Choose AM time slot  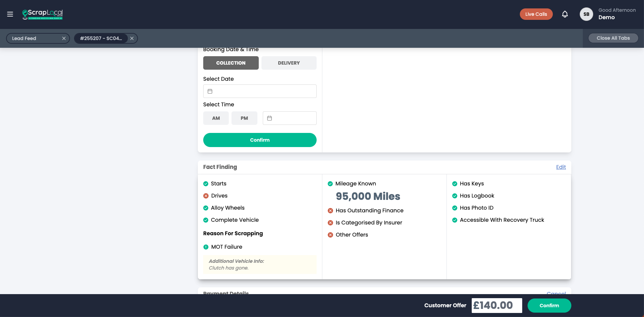tap(216, 118)
